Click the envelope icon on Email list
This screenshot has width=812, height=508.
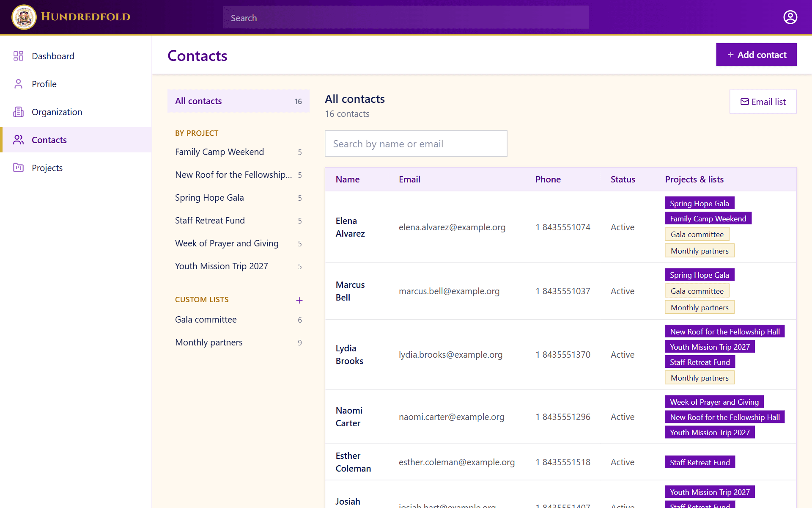pyautogui.click(x=744, y=102)
